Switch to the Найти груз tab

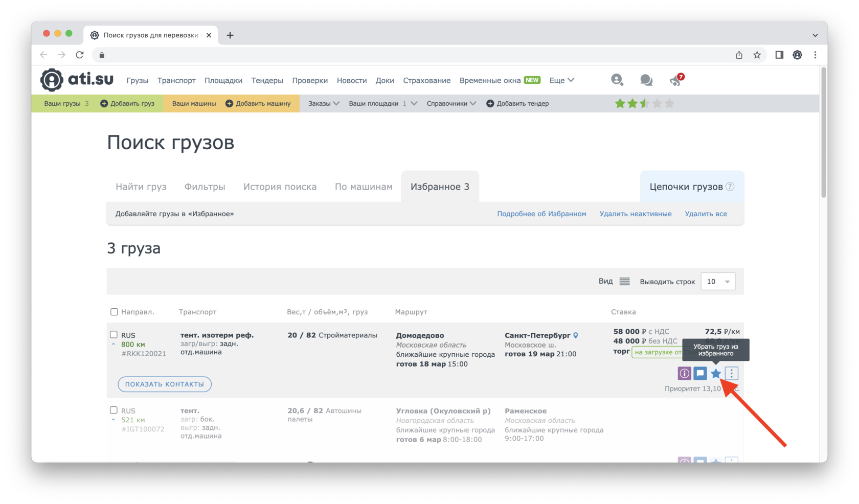[x=141, y=187]
